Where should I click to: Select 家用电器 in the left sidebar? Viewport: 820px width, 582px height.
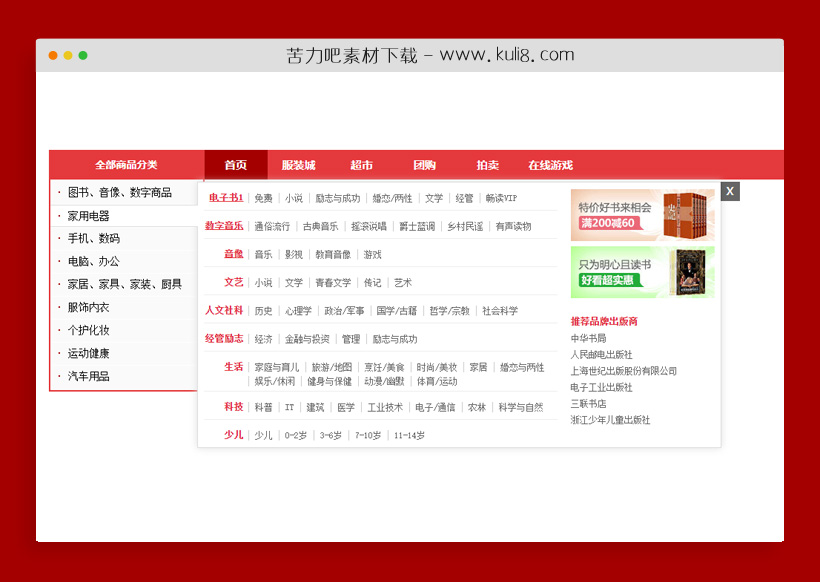[91, 214]
